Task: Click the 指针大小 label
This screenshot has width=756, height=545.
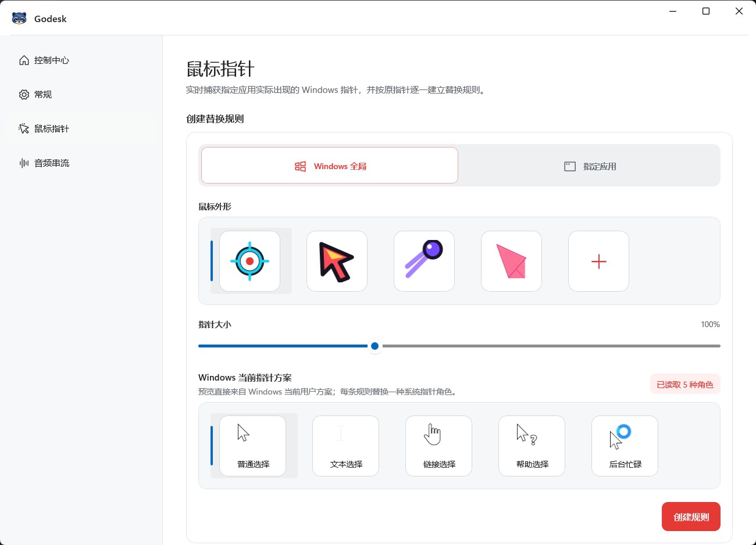Action: (x=215, y=325)
